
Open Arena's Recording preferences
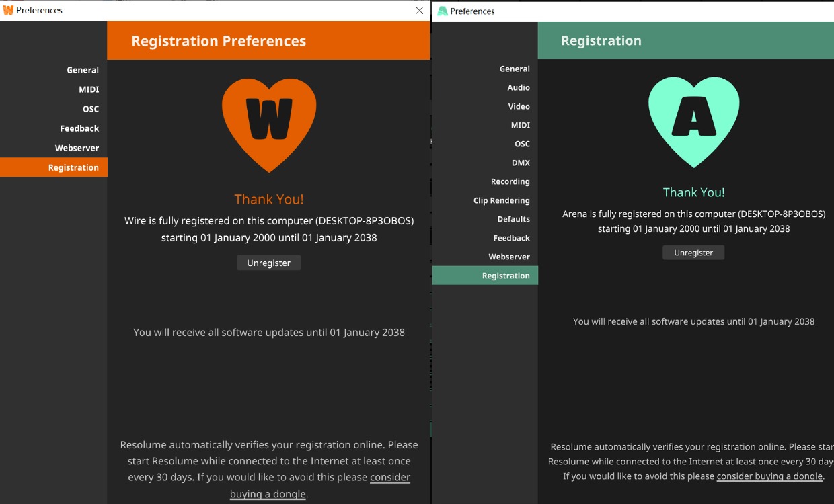point(510,181)
